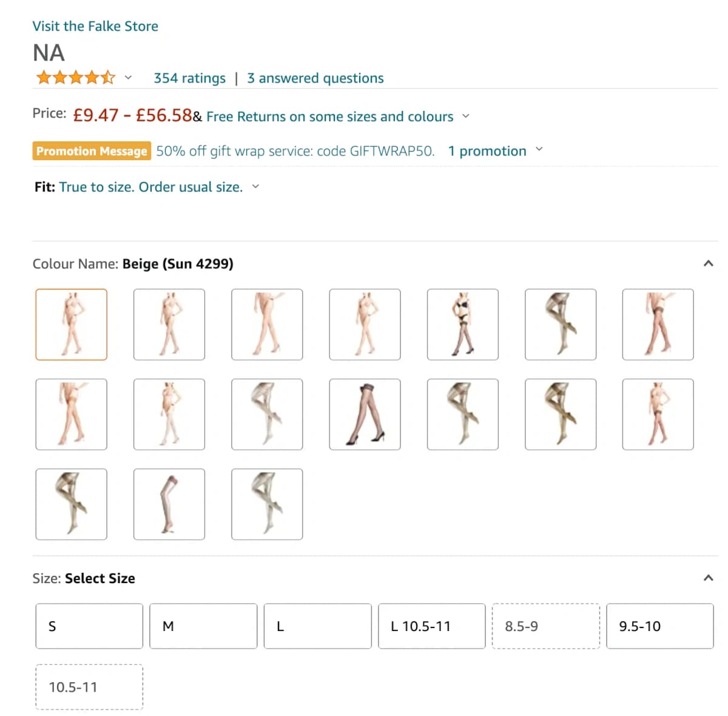This screenshot has width=728, height=716.
Task: View the 3 answered questions
Action: pos(315,78)
